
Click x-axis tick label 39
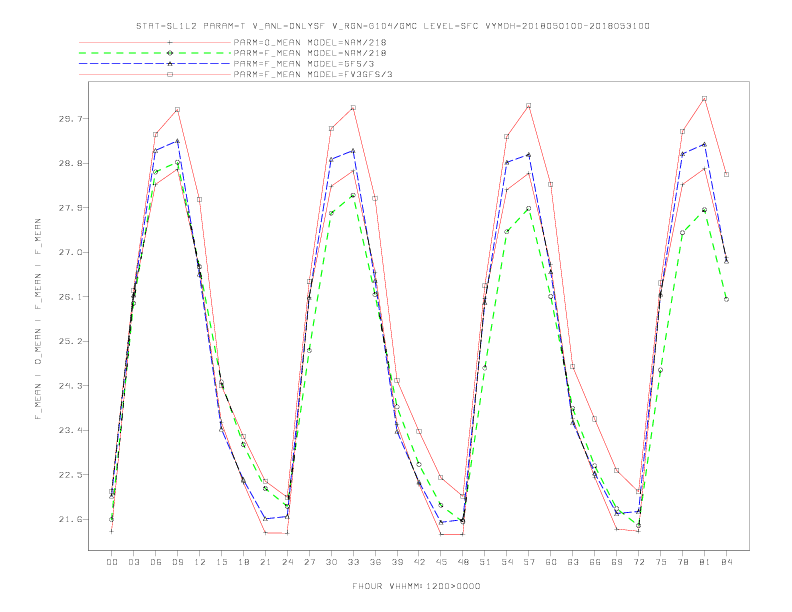(x=397, y=562)
